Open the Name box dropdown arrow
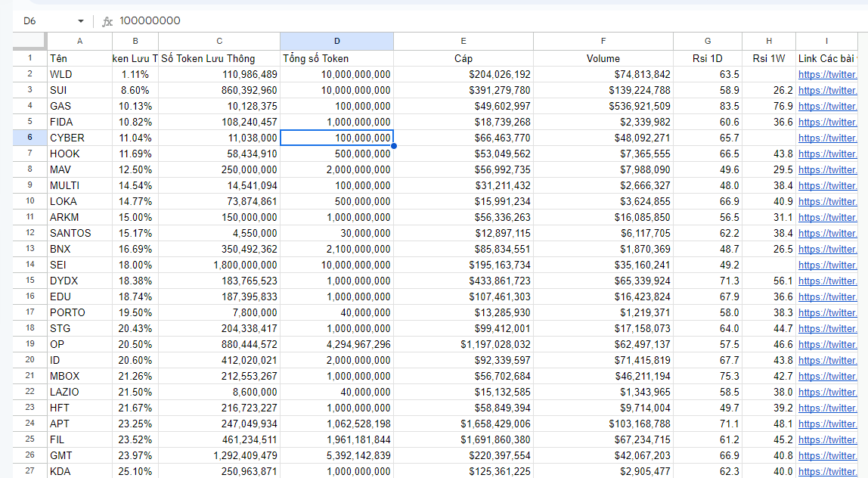Screen dimensions: 868x478 81,21
